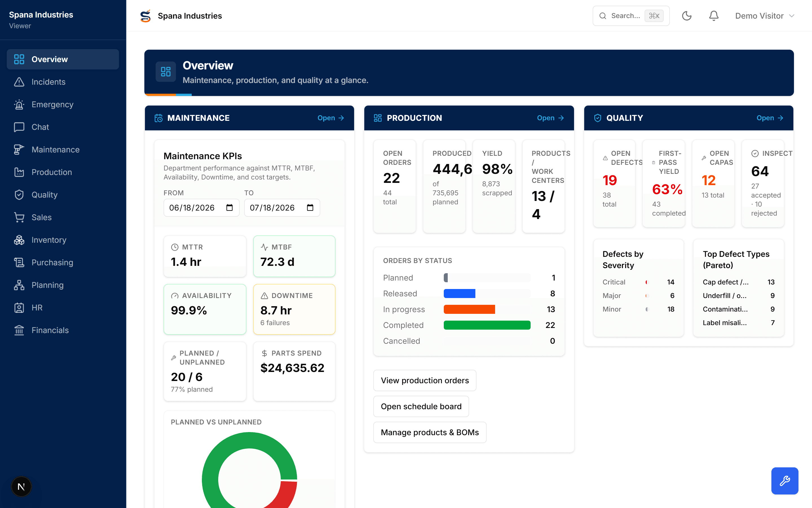Click the Minor severity row
The width and height of the screenshot is (812, 508).
pos(638,309)
